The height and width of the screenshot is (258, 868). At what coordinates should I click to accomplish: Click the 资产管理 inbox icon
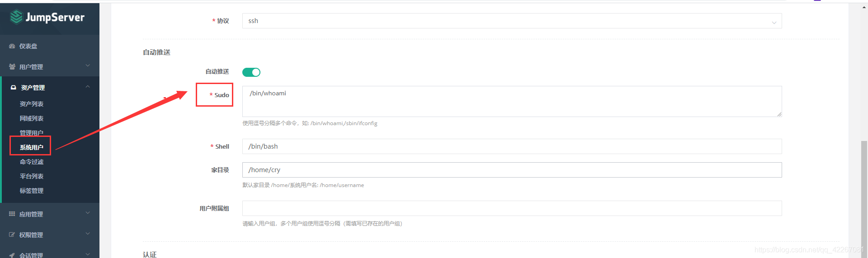point(14,88)
